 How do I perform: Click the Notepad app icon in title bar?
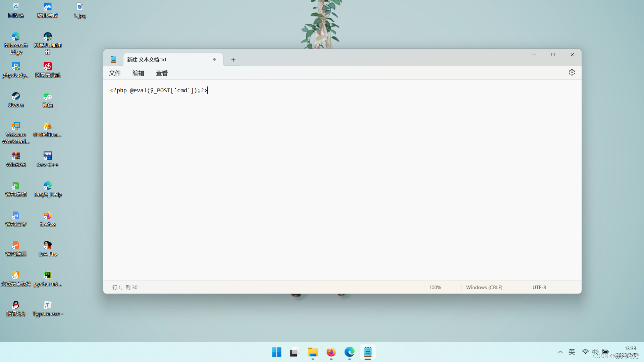[x=113, y=59]
